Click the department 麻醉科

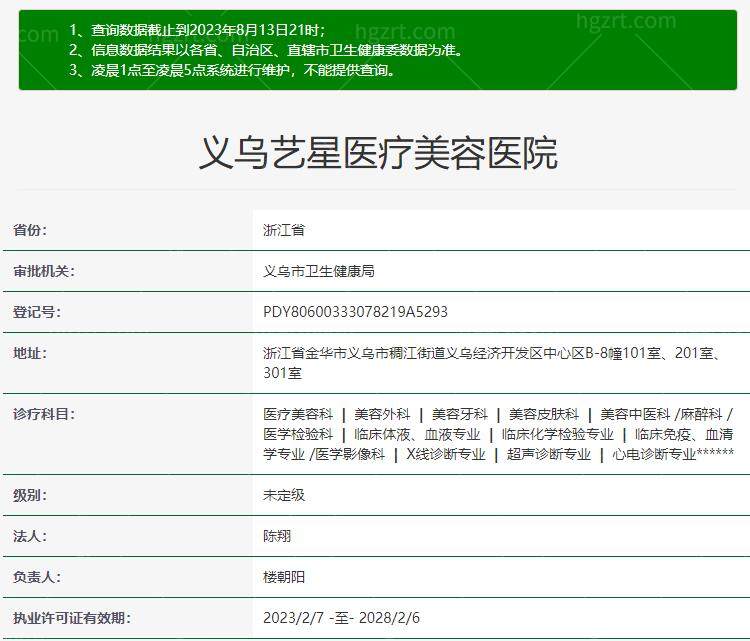701,414
